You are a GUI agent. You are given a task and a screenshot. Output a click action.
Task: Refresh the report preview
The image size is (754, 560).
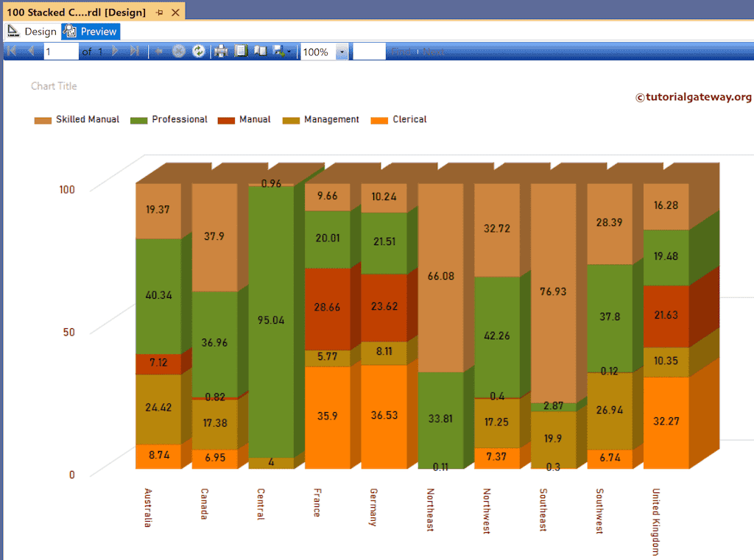coord(198,51)
